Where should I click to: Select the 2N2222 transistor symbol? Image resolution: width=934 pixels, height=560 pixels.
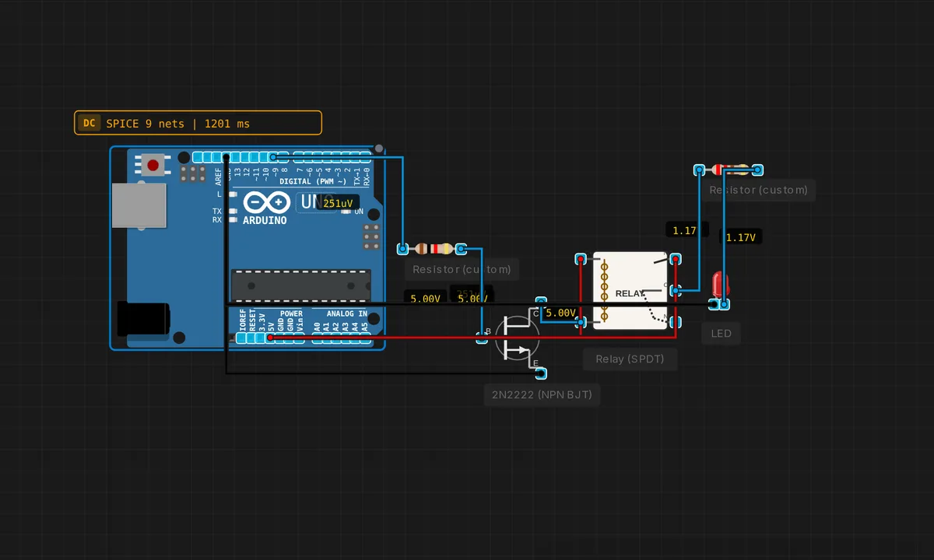pyautogui.click(x=518, y=337)
